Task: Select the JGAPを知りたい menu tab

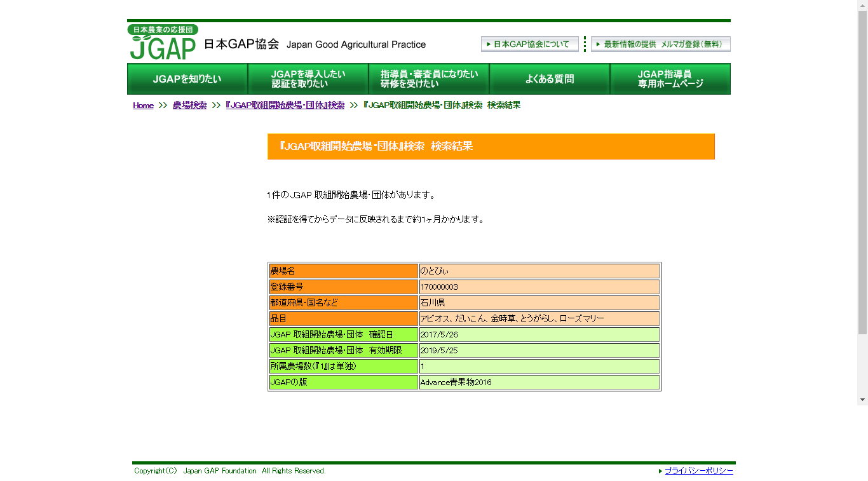Action: pyautogui.click(x=187, y=79)
